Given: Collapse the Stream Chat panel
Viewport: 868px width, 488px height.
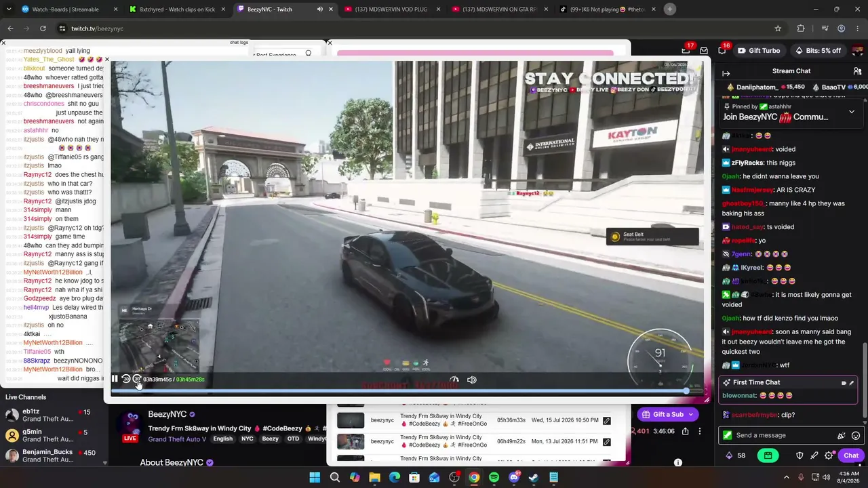Looking at the screenshot, I should (726, 73).
